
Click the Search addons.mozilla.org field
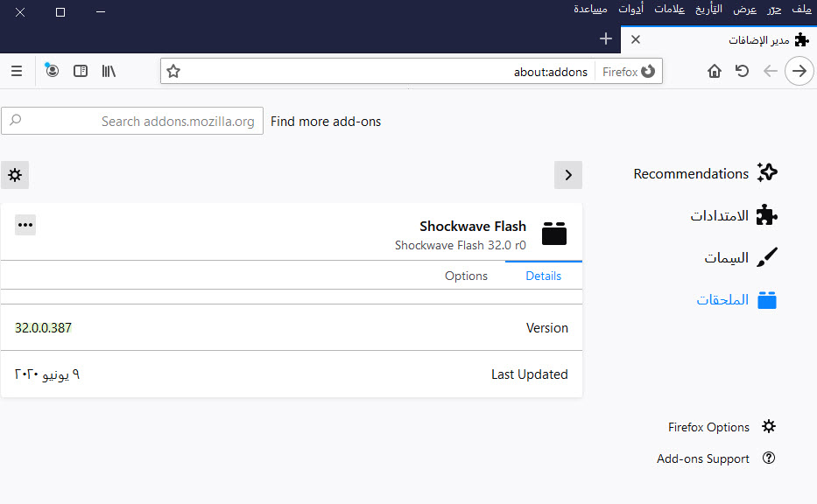pyautogui.click(x=132, y=121)
